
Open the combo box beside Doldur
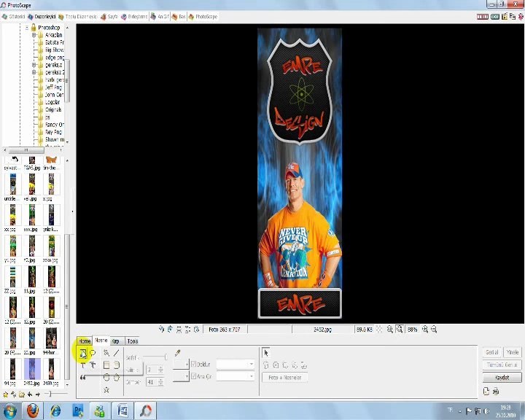(x=236, y=364)
